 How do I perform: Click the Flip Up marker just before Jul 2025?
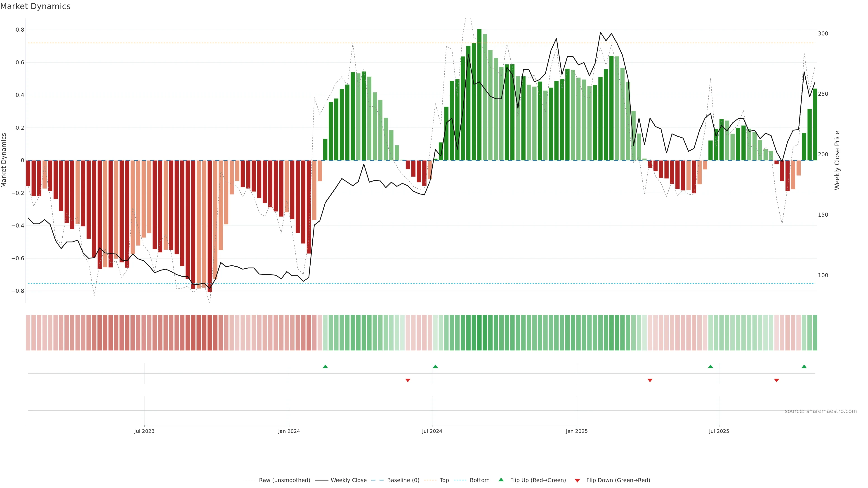710,366
